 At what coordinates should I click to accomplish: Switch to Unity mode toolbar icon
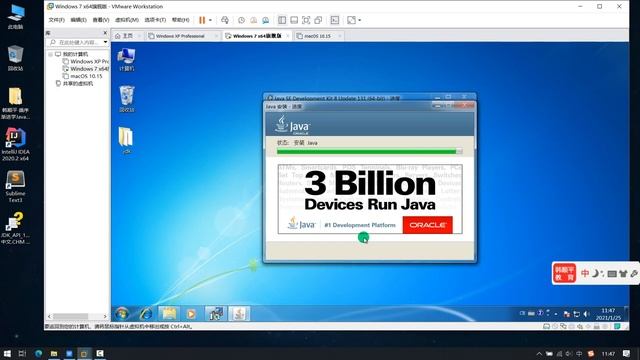pos(318,20)
